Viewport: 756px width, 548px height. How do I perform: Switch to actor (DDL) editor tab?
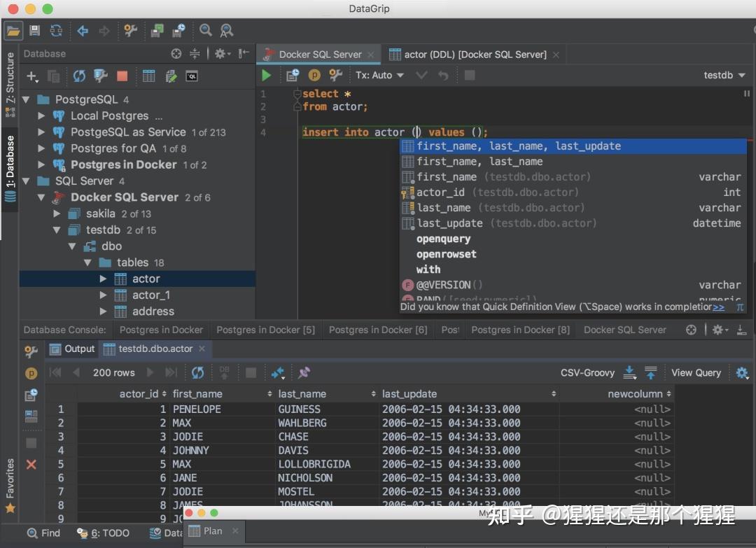(x=468, y=54)
